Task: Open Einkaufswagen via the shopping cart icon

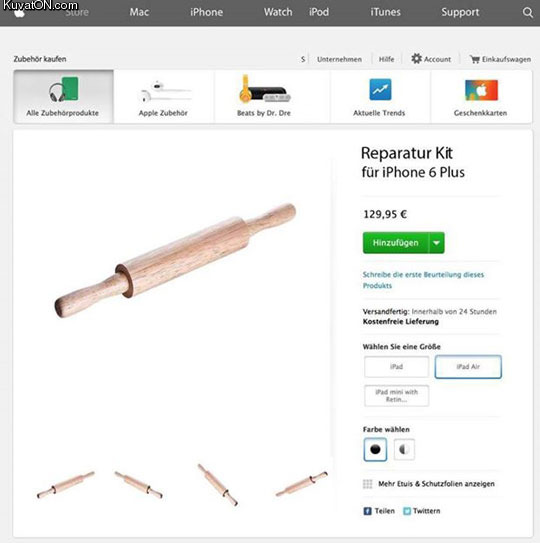Action: click(474, 59)
